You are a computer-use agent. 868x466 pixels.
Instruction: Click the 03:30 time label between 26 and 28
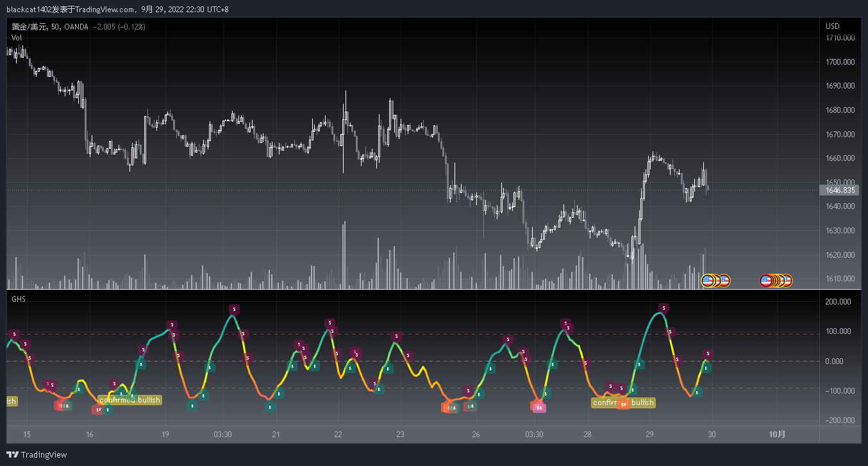(534, 435)
